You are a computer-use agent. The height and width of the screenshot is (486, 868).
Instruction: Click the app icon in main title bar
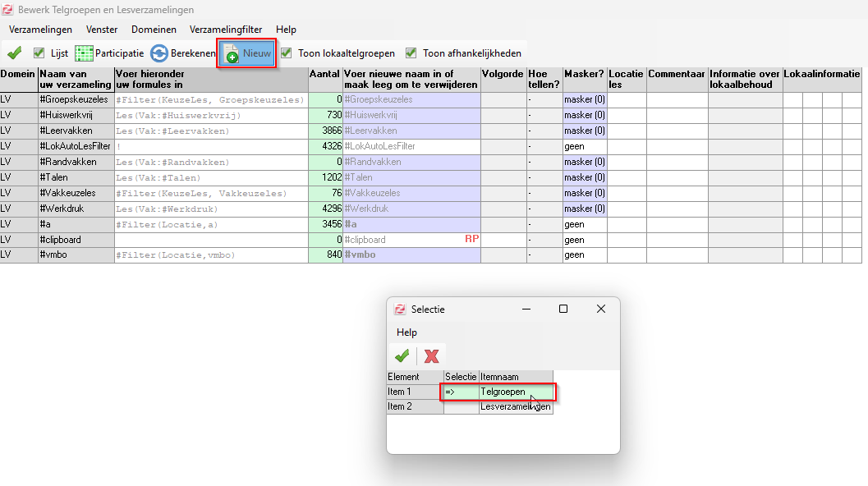(8, 10)
